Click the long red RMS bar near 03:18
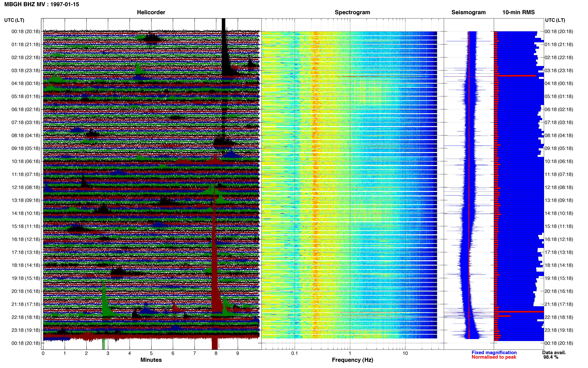 coord(515,76)
